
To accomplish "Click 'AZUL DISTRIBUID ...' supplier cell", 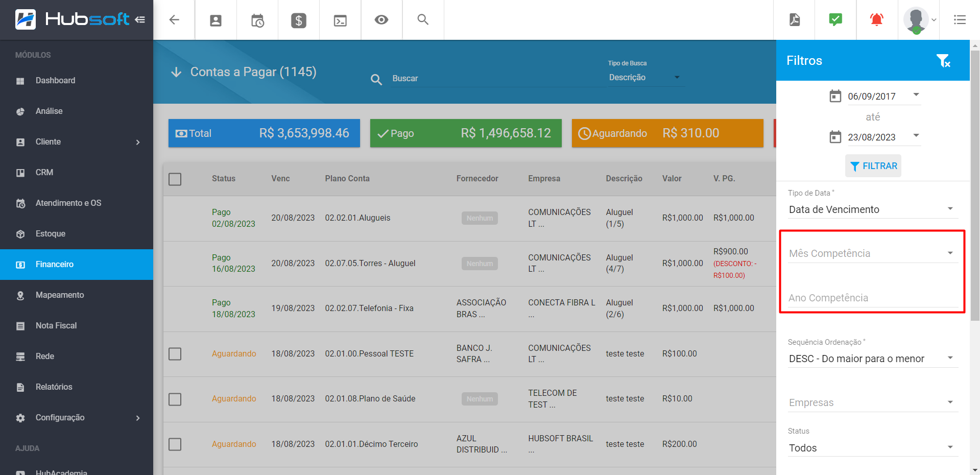I will point(482,444).
